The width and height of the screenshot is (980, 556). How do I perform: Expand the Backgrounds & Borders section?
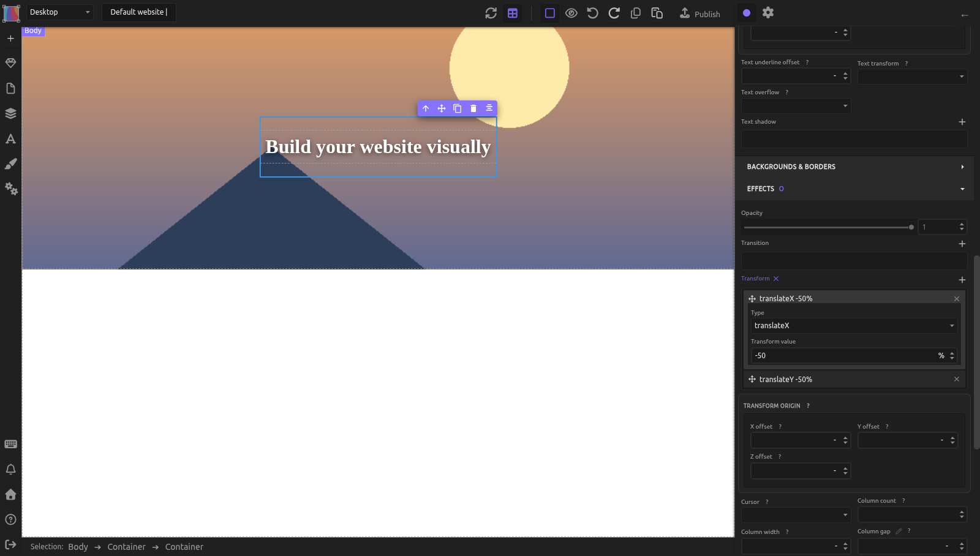tap(854, 167)
